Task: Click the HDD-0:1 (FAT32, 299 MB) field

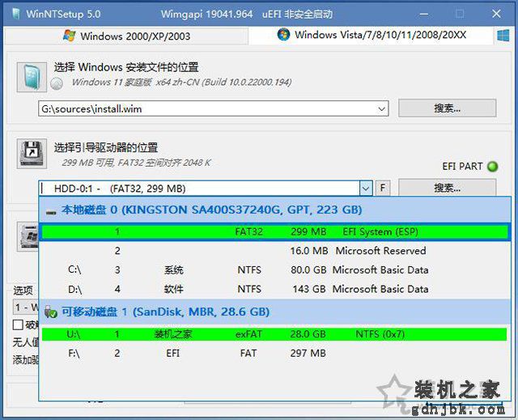Action: click(199, 189)
